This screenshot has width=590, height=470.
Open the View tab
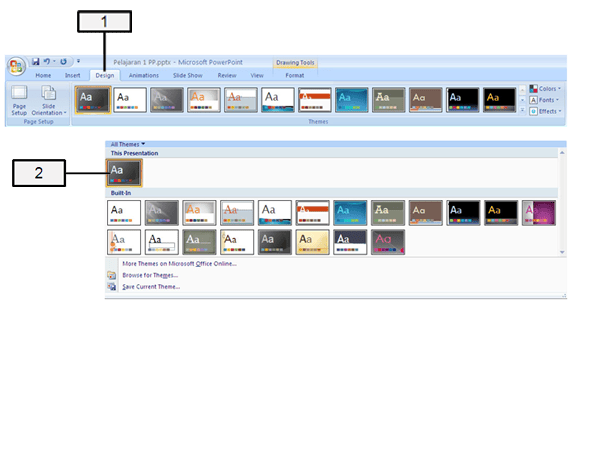point(257,76)
